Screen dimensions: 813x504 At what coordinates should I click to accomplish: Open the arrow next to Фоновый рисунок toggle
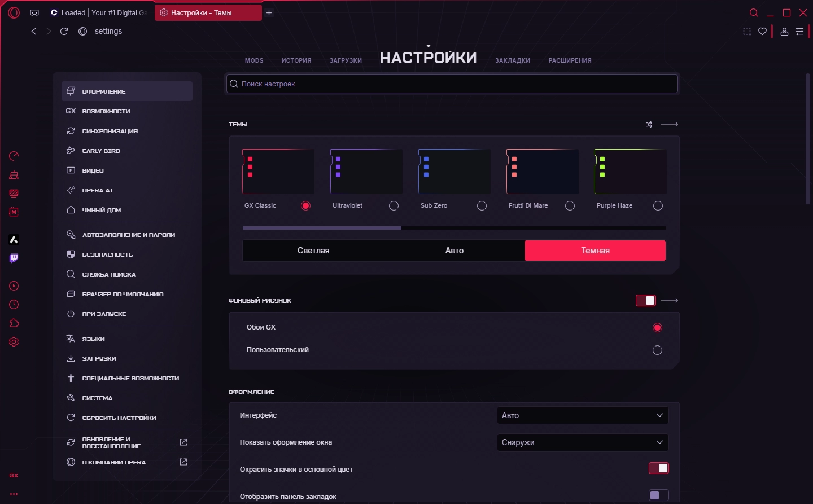coord(670,300)
